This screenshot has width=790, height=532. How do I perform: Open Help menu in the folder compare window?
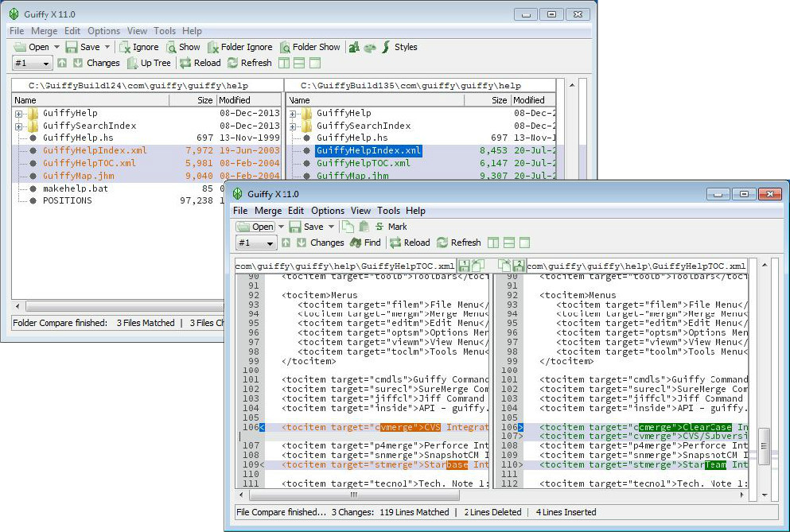click(x=192, y=31)
